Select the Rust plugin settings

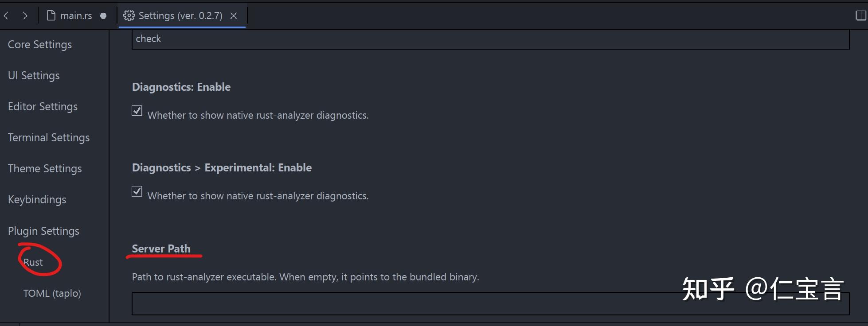pos(33,262)
